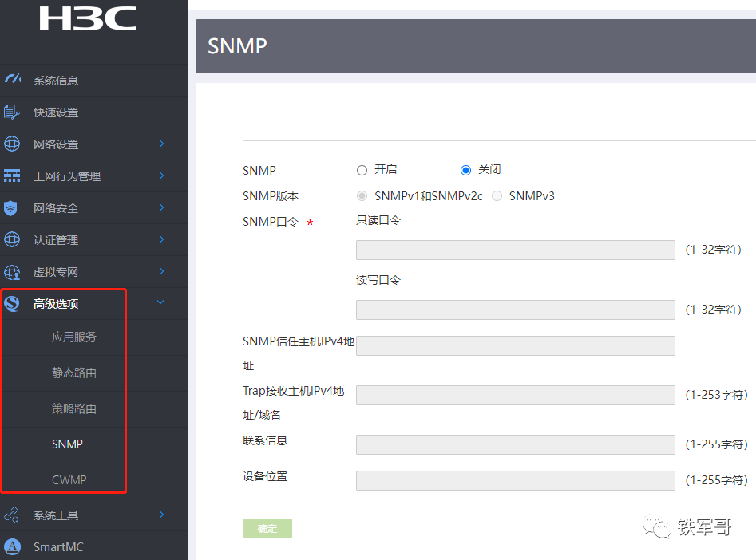Click the SmartMC icon in sidebar
This screenshot has height=560, width=756.
[12, 547]
